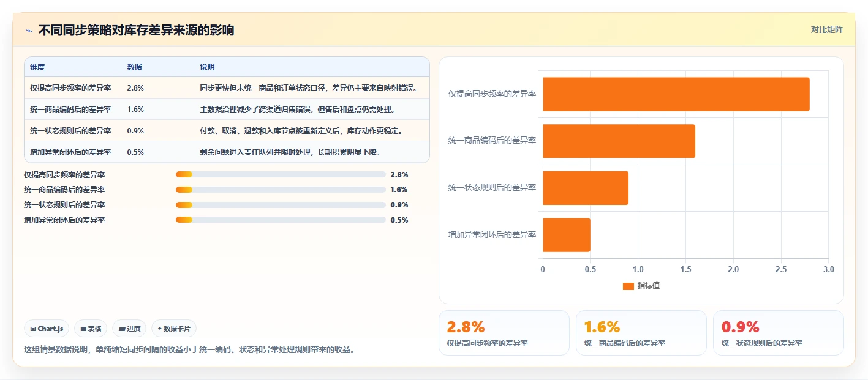Click description starting 付款、取消、退款
This screenshot has height=380, width=868.
click(301, 130)
